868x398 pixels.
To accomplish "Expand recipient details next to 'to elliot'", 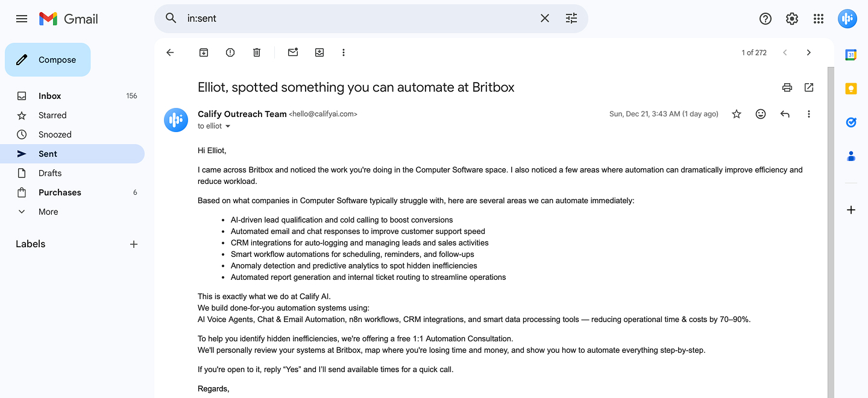I will point(228,127).
